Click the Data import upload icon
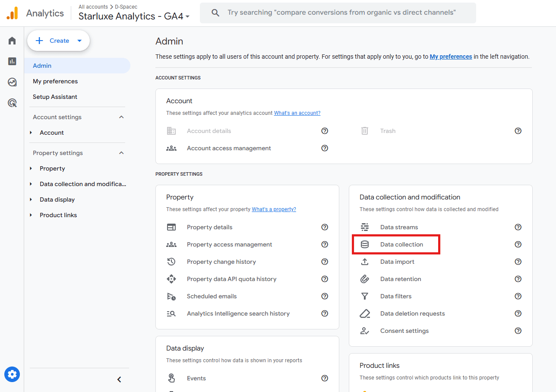556x392 pixels. 365,262
